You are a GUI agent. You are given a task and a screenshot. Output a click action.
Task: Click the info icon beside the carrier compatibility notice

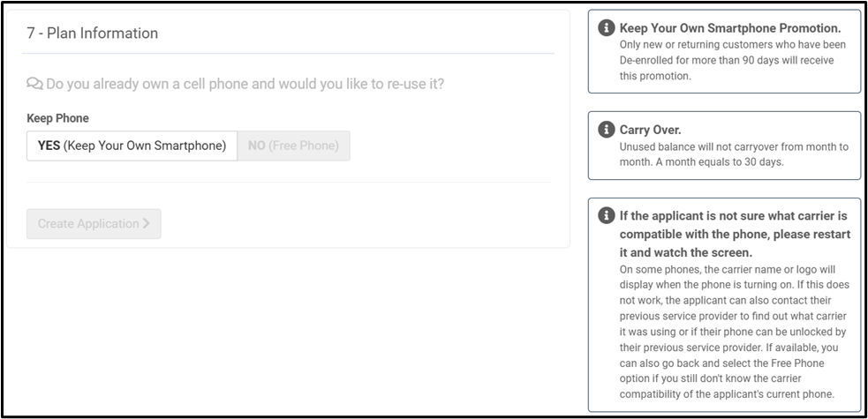tap(606, 216)
